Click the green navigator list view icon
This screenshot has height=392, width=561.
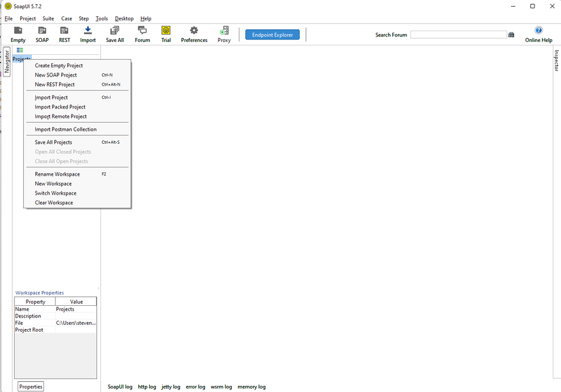pyautogui.click(x=20, y=50)
